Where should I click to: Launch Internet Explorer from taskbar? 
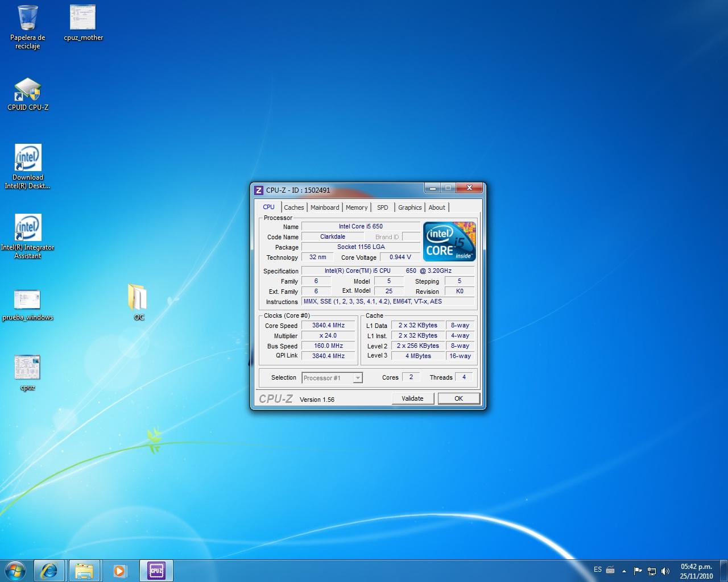(x=49, y=571)
